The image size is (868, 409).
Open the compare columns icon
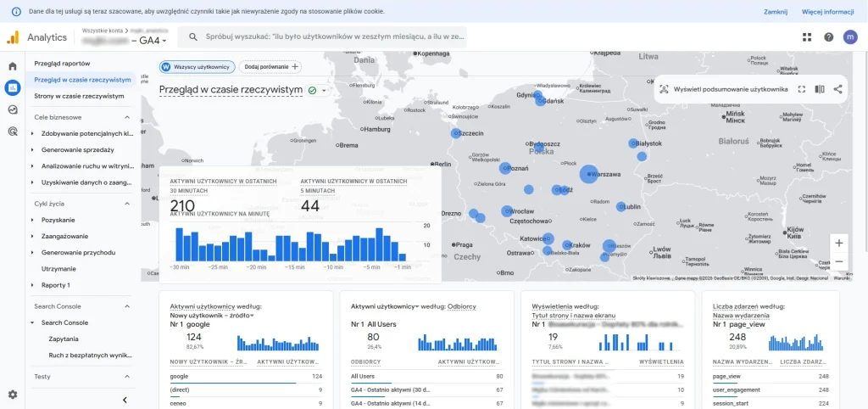point(820,89)
